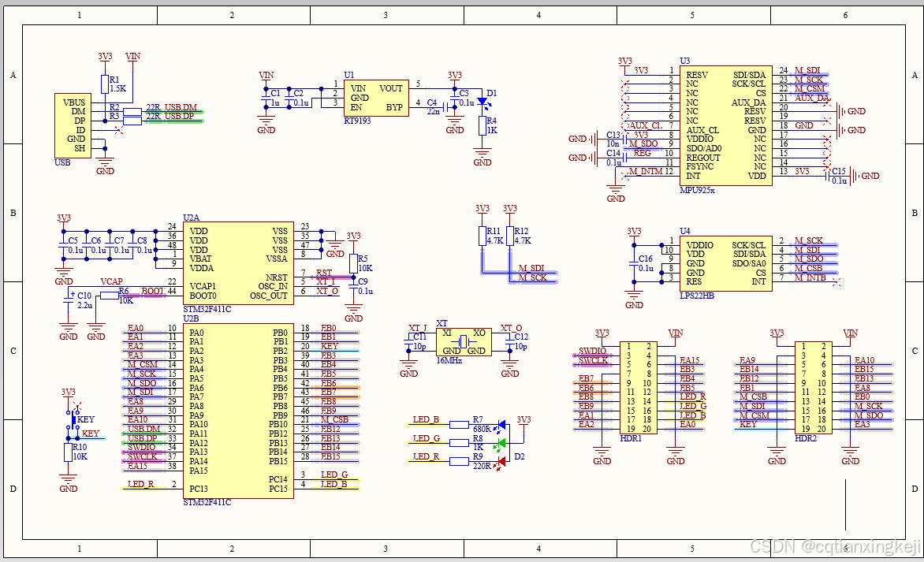The image size is (924, 562).
Task: Click the VCAP net label
Action: point(111,281)
